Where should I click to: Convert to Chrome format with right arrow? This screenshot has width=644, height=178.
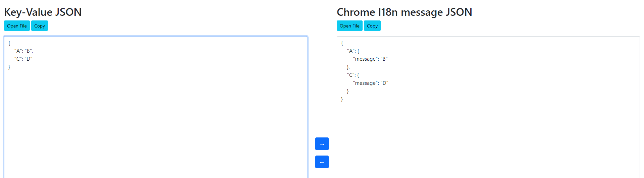[x=322, y=144]
